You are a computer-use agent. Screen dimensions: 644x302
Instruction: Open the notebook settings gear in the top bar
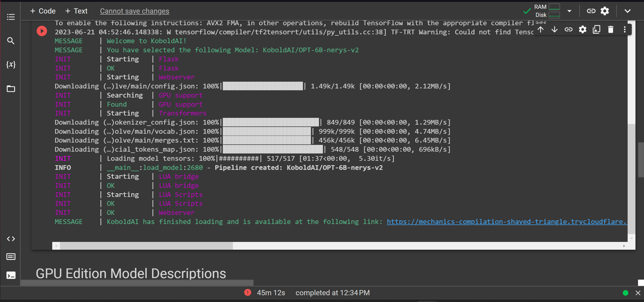(x=605, y=11)
